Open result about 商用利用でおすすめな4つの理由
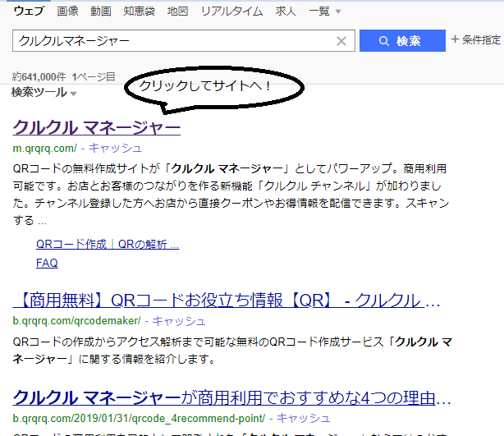This screenshot has height=436, width=504. click(231, 398)
